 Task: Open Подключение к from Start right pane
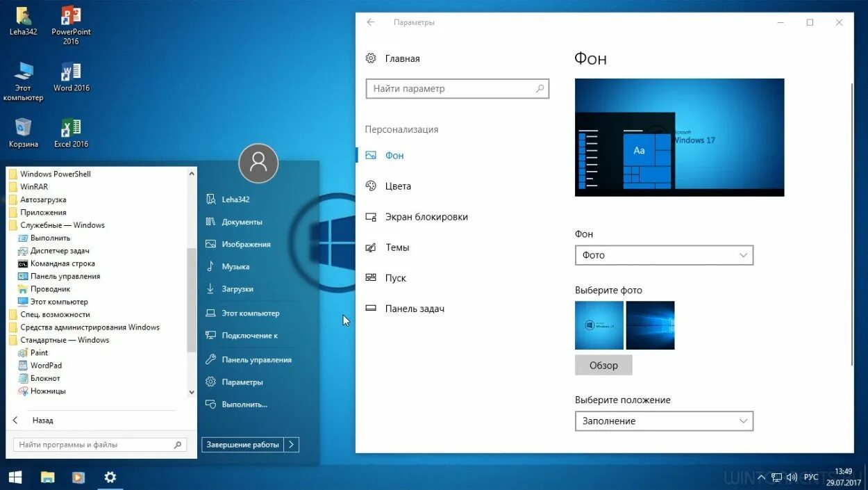pos(250,335)
